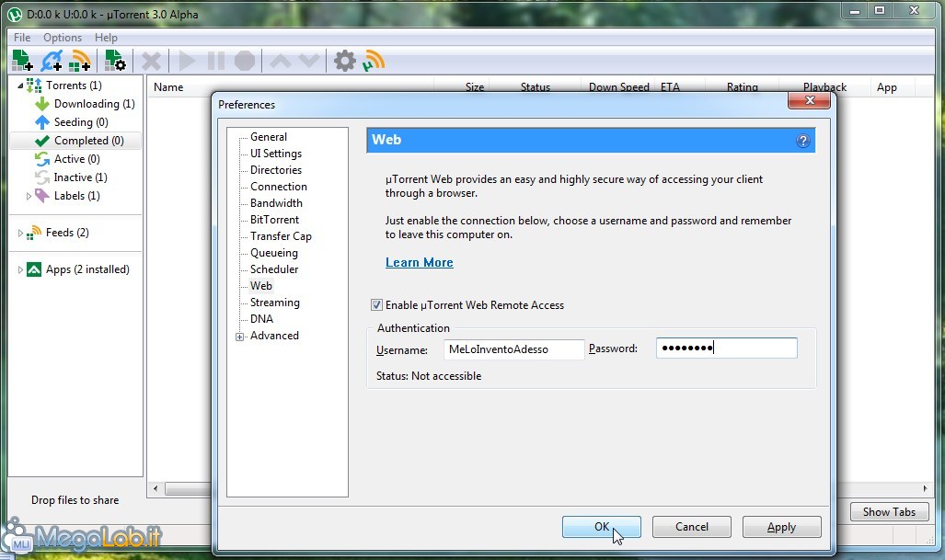Open Directories preferences page
Screen dimensions: 945x560
point(276,170)
